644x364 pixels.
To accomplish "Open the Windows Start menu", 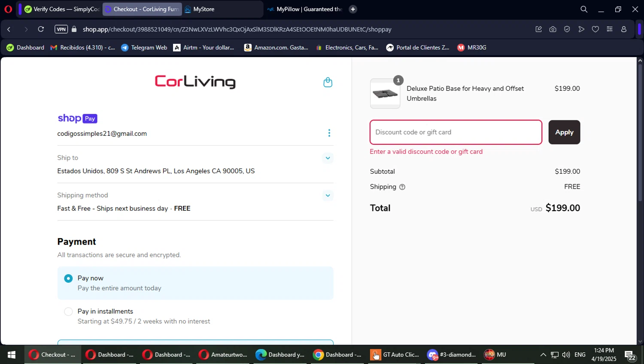I will (x=12, y=355).
